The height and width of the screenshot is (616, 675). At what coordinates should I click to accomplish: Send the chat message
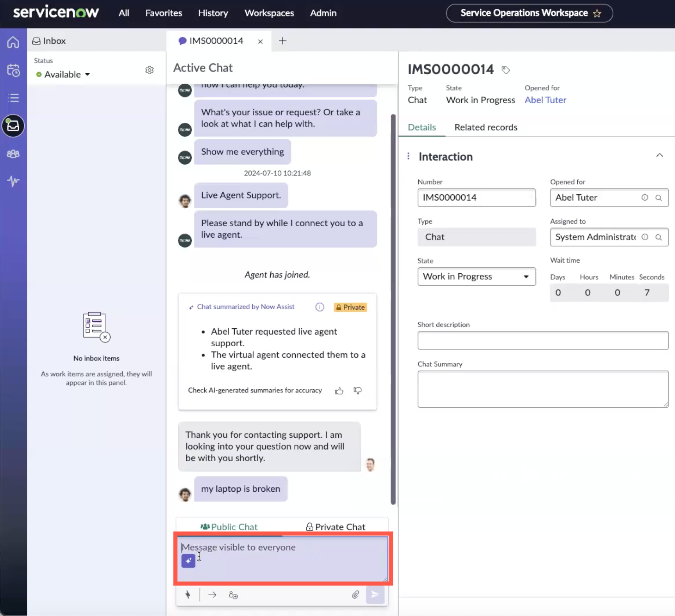pos(375,595)
